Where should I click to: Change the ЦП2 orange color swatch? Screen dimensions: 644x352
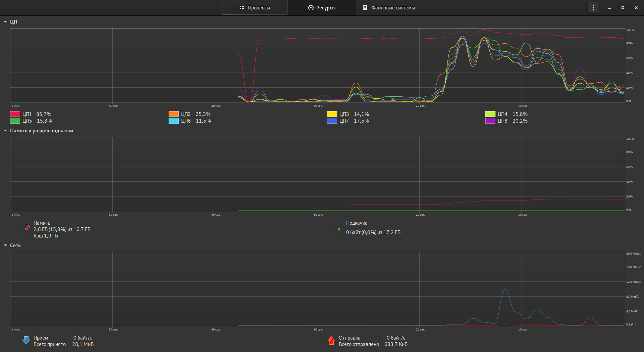click(x=173, y=114)
